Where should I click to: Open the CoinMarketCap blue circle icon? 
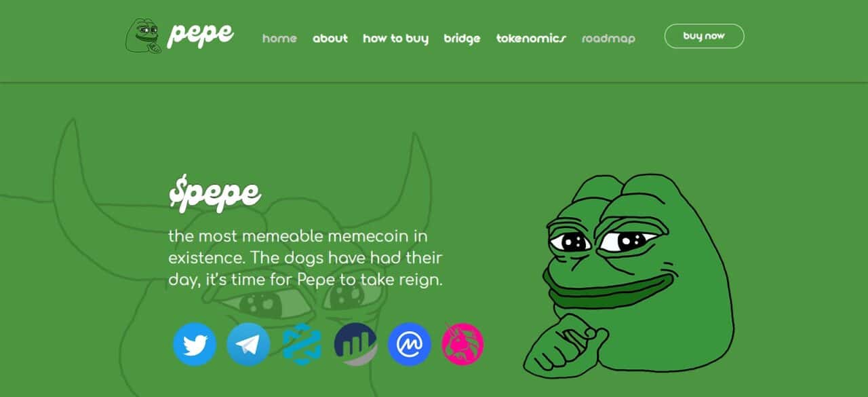click(x=410, y=344)
